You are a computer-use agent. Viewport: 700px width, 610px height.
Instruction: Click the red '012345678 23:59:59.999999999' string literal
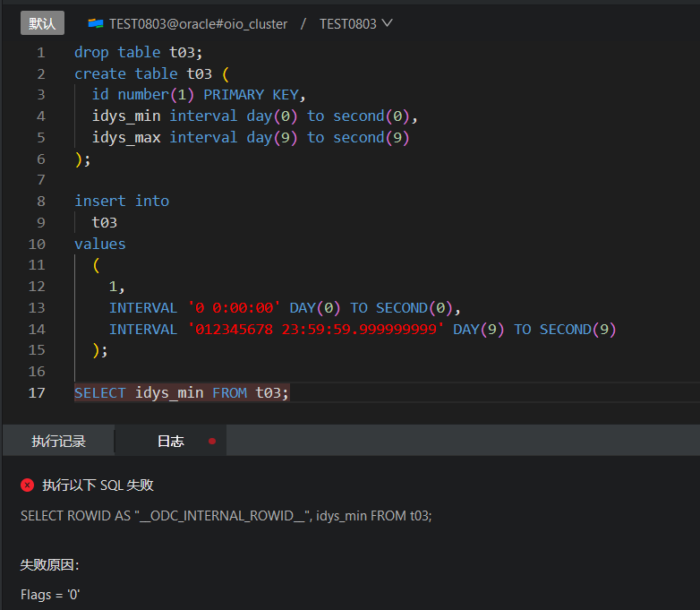coord(315,329)
